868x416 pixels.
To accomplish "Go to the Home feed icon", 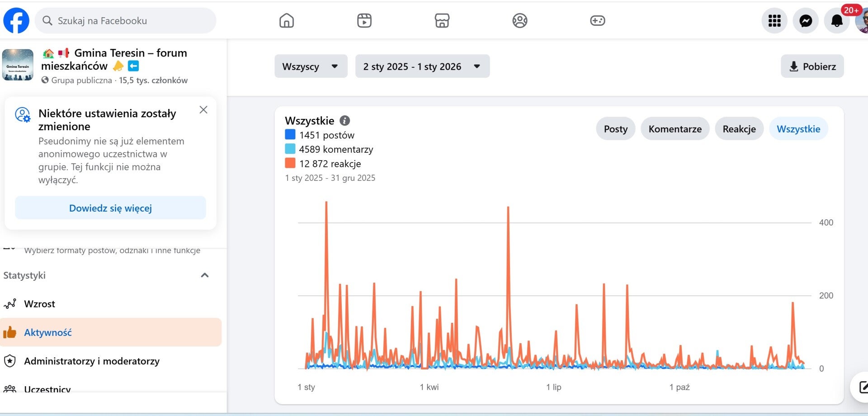I will coord(287,21).
